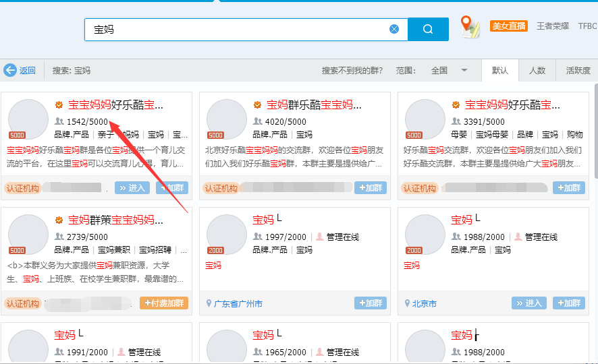This screenshot has width=598, height=364.
Task: Click the location pin beside 广东省广州市
Action: pyautogui.click(x=209, y=303)
